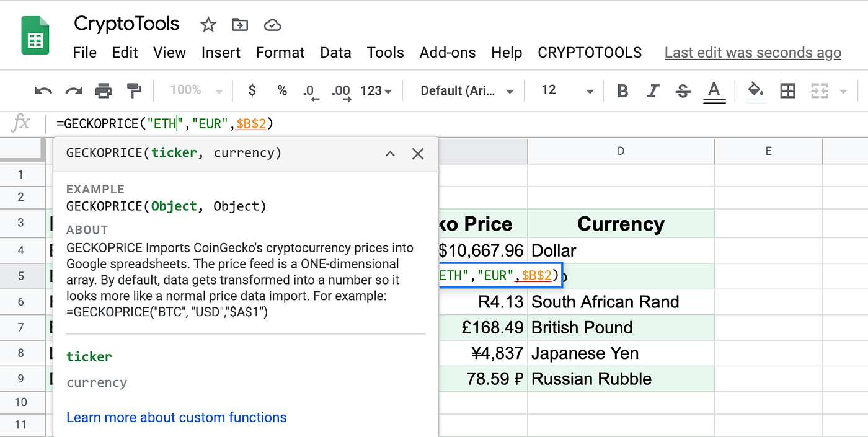Select row 1 header
The width and height of the screenshot is (868, 437).
21,174
